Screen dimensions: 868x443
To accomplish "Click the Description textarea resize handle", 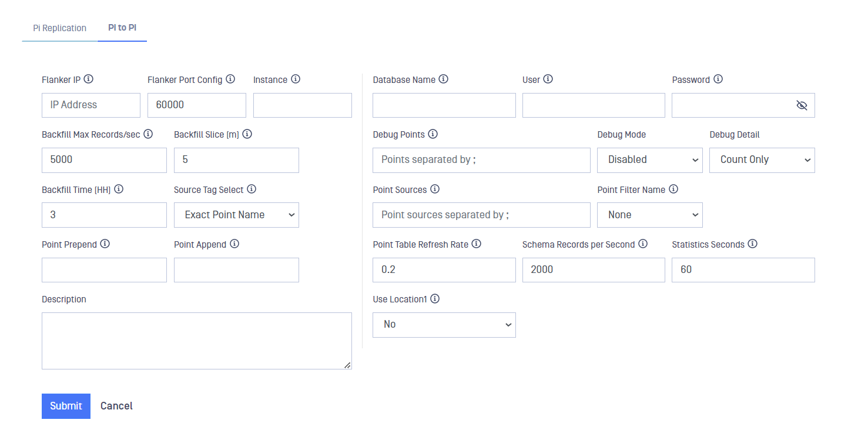I will [x=347, y=365].
